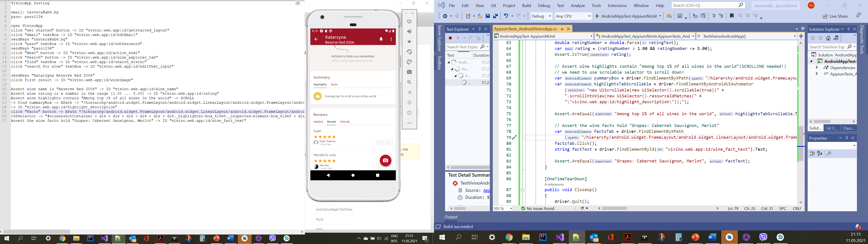The image size is (868, 244).
Task: Open the AndroidAppTest-AppiumNUnit project combo box
Action: 543,36
